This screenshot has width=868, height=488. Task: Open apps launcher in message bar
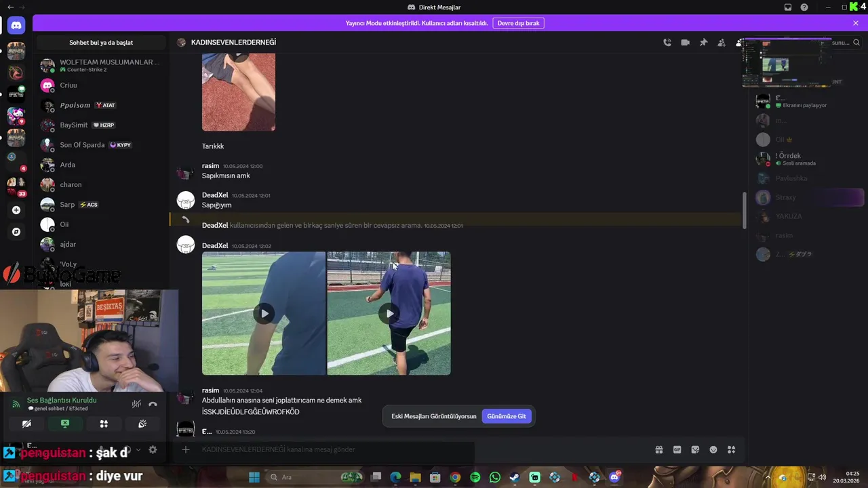click(731, 449)
